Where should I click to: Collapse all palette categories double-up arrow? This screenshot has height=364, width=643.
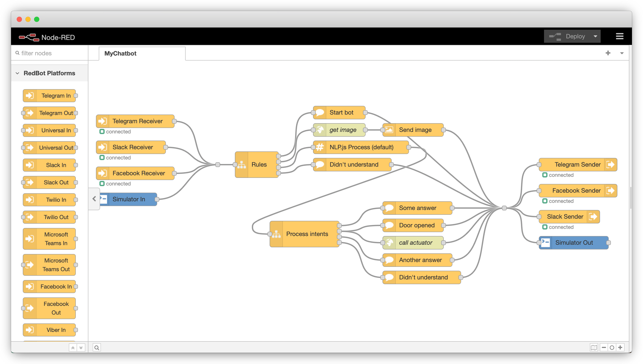pos(73,348)
